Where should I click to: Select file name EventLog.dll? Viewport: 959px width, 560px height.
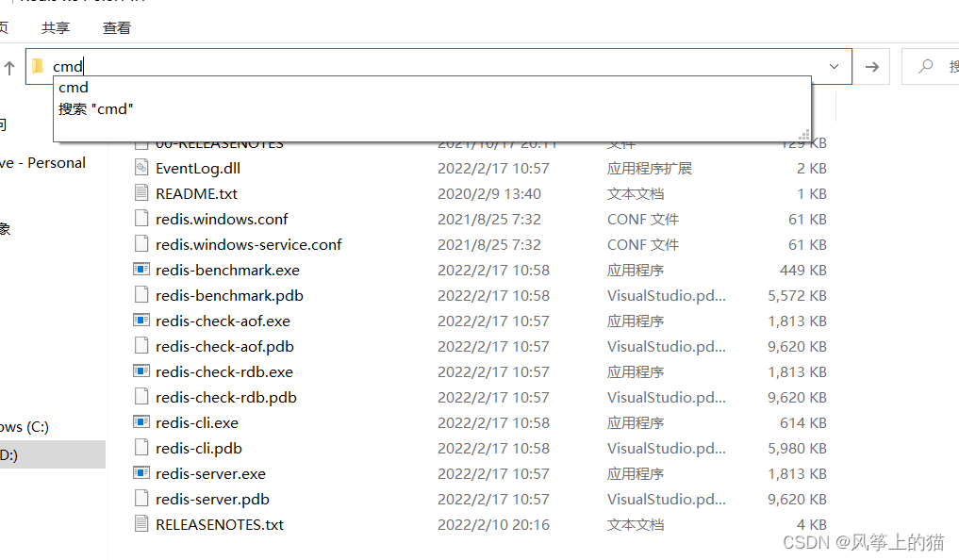pos(197,168)
